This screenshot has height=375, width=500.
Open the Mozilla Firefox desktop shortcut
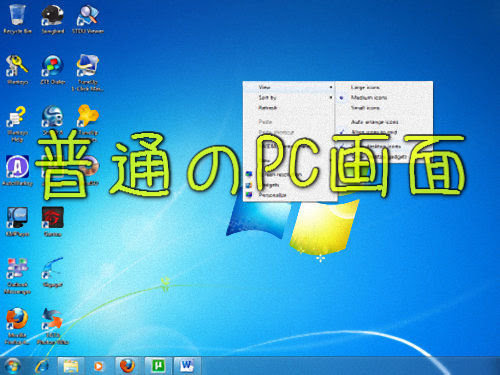pyautogui.click(x=17, y=326)
